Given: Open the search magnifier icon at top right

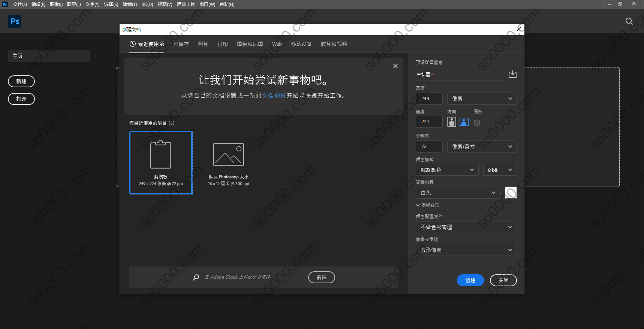Looking at the screenshot, I should click(629, 21).
